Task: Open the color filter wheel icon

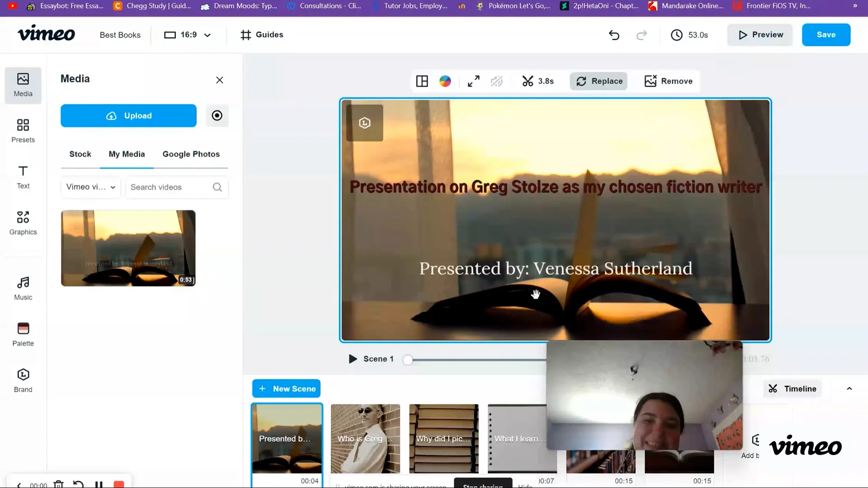Action: coord(445,81)
